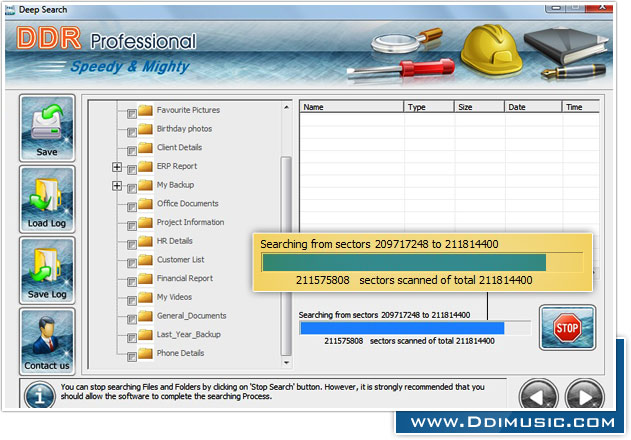Click the Phone Details folder icon

(146, 353)
